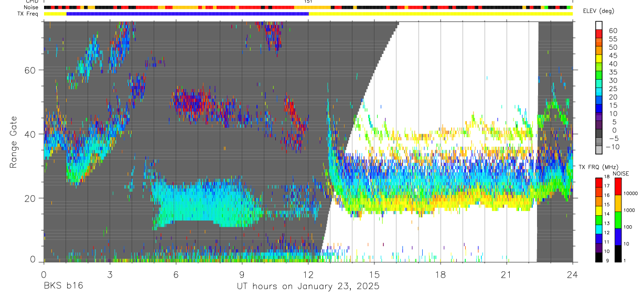Click the blue segment of the TX Freq bar
The height and width of the screenshot is (297, 644).
[188, 14]
